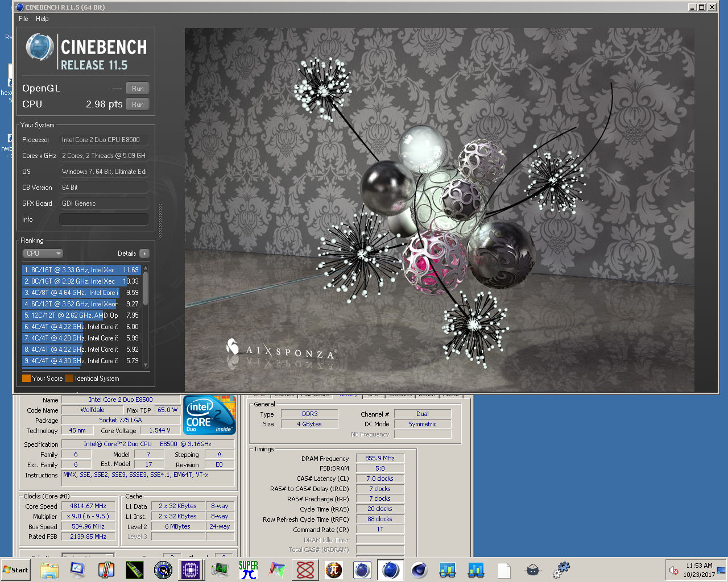
Task: Click the ranking list scroll-down arrow
Action: pyautogui.click(x=146, y=365)
